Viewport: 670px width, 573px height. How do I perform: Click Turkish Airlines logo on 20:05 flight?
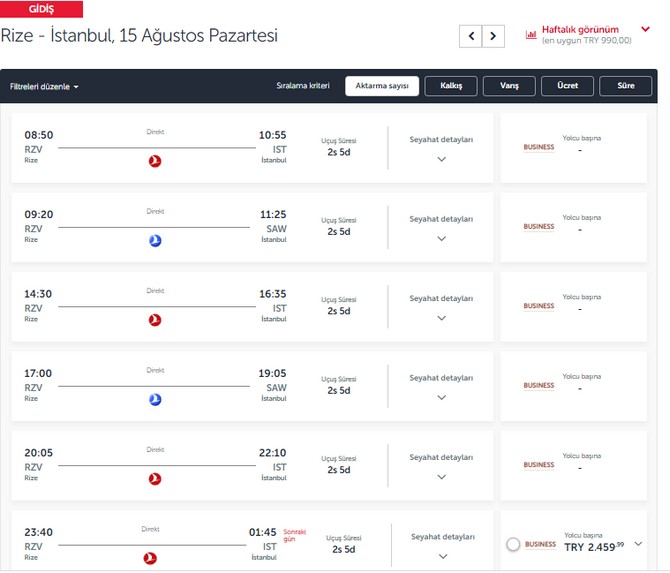155,479
